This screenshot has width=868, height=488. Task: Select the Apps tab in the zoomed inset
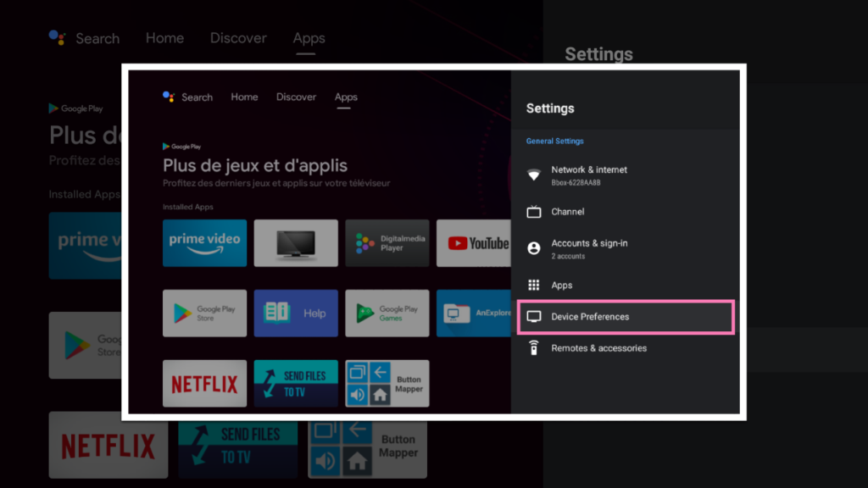[346, 97]
